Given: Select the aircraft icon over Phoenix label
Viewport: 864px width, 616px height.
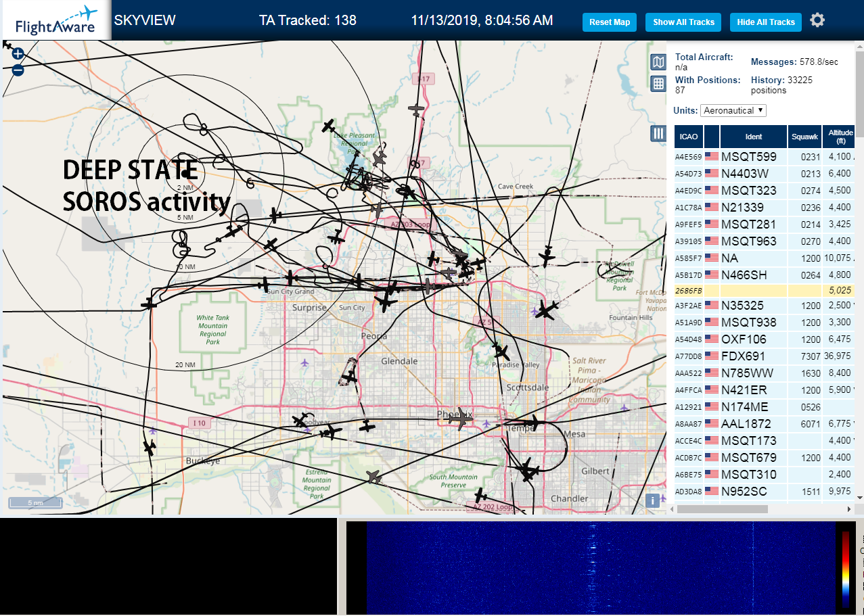Looking at the screenshot, I should [462, 418].
